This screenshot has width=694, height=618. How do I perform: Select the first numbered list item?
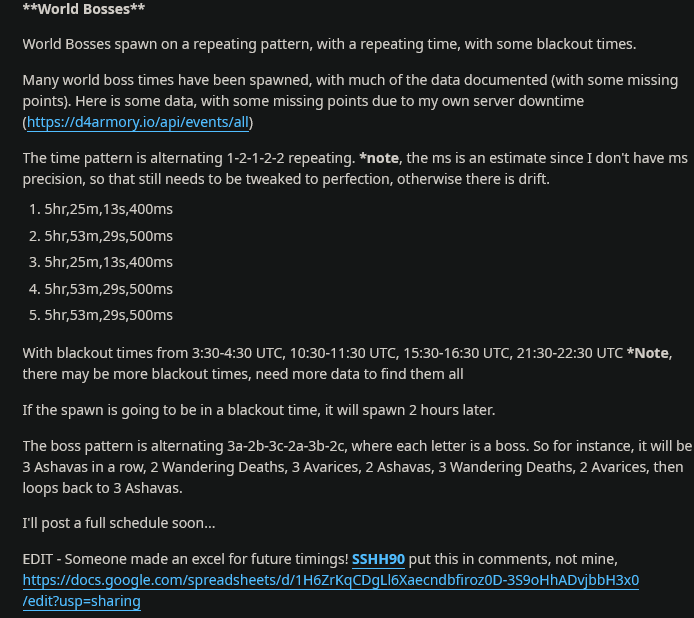(108, 210)
